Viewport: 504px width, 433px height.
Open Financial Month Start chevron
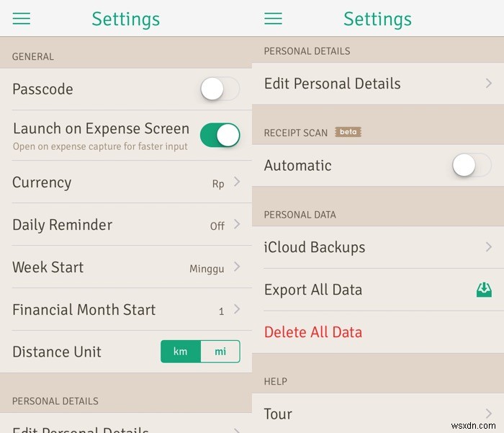tap(237, 310)
